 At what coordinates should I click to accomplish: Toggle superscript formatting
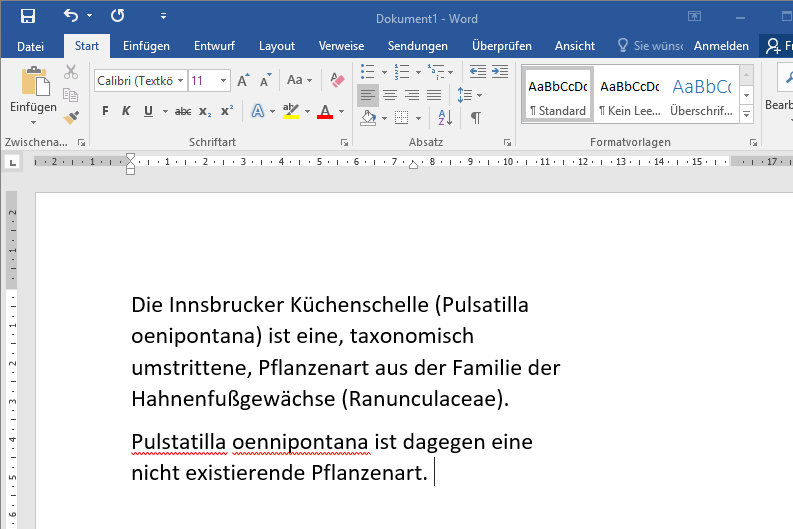227,111
